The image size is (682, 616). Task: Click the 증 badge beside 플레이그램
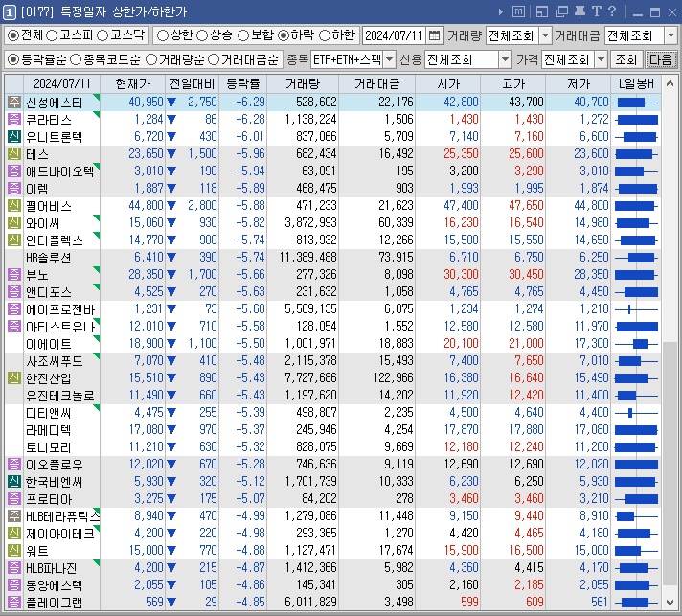pos(14,602)
